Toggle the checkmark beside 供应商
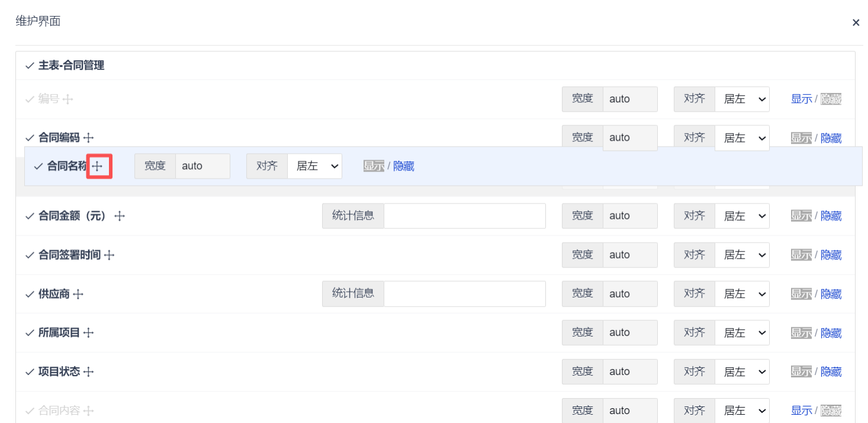 (28, 293)
